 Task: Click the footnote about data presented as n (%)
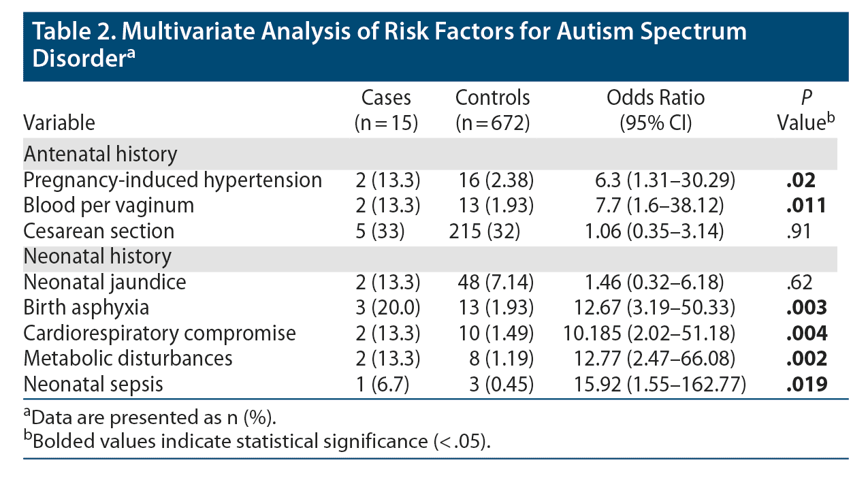coord(143,417)
